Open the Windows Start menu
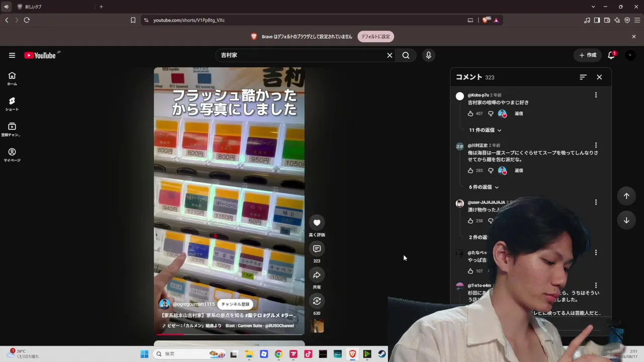 (x=144, y=354)
